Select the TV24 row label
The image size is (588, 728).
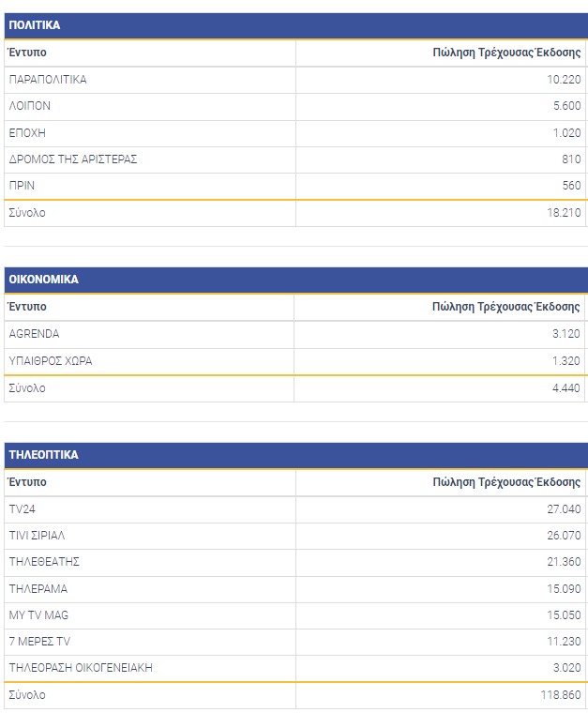[x=23, y=508]
